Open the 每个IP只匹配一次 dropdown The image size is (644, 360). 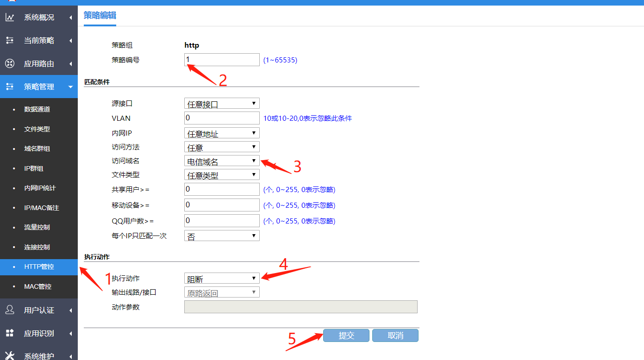point(222,236)
